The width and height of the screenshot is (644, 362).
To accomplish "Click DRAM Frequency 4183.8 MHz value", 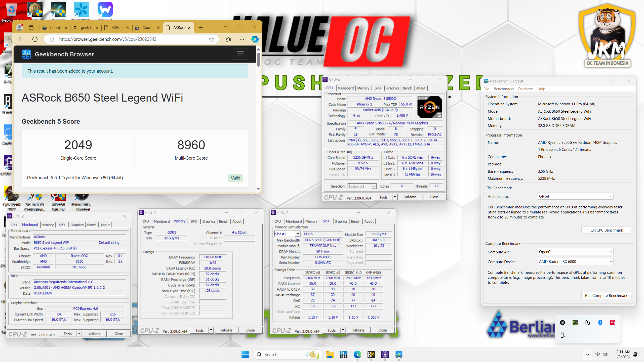I will [212, 257].
